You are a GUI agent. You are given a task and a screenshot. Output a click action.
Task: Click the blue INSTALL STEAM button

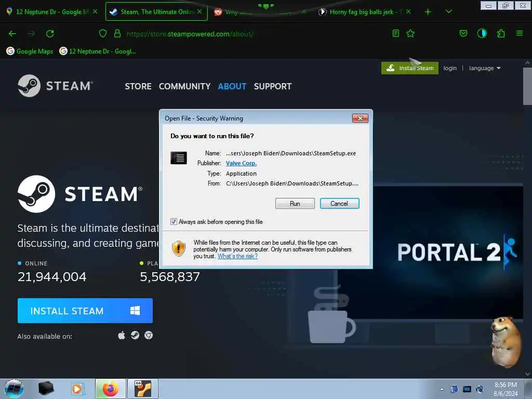pyautogui.click(x=85, y=311)
